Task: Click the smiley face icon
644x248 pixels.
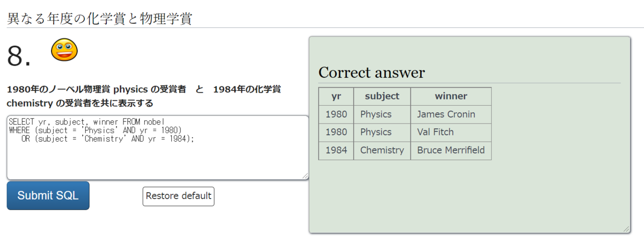Action: (64, 50)
